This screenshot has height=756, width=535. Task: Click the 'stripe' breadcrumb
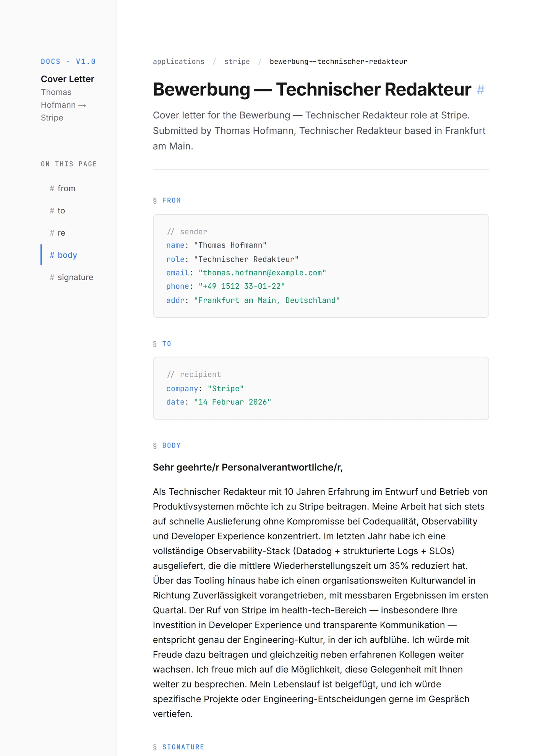(237, 61)
